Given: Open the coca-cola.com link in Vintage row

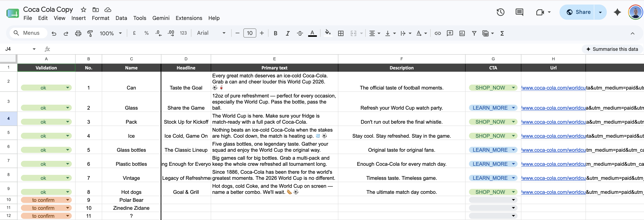Looking at the screenshot, I should [x=553, y=178].
